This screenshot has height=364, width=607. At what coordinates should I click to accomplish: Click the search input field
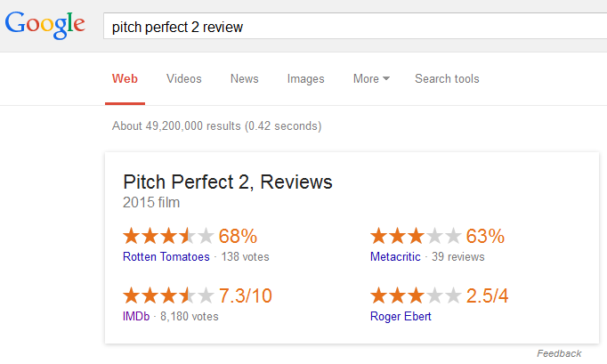point(356,27)
